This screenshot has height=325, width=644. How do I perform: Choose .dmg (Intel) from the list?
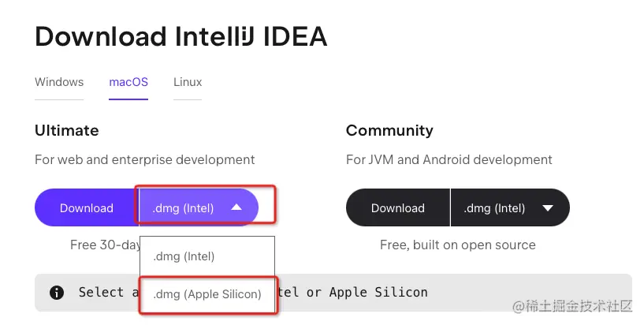[207, 256]
